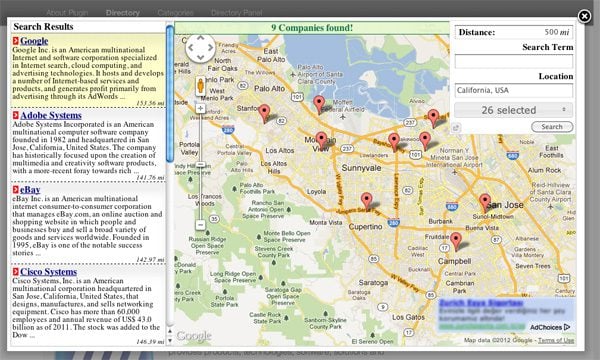Click the 146.39 mi distance text
Viewport: 600px width, 360px height.
150,342
